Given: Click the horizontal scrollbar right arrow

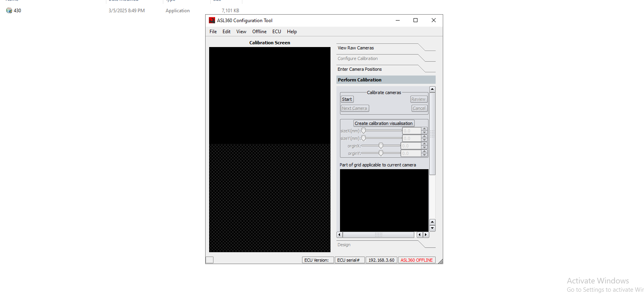Looking at the screenshot, I should 426,235.
